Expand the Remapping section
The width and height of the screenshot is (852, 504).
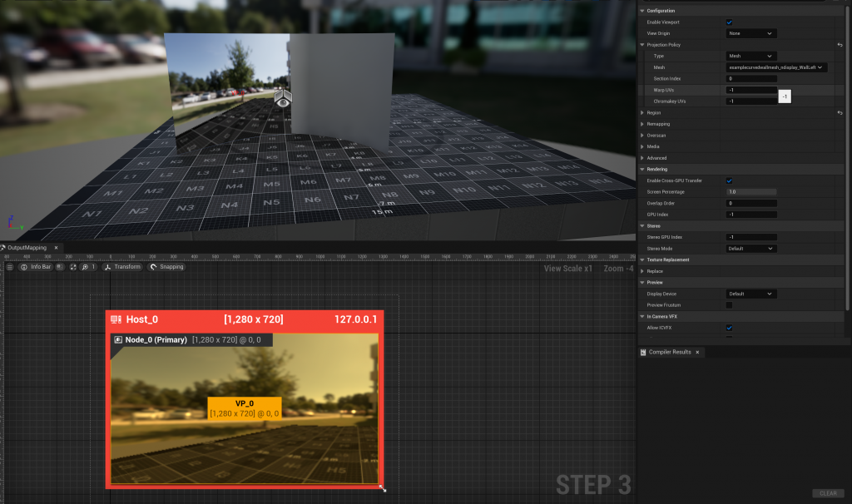pyautogui.click(x=642, y=124)
